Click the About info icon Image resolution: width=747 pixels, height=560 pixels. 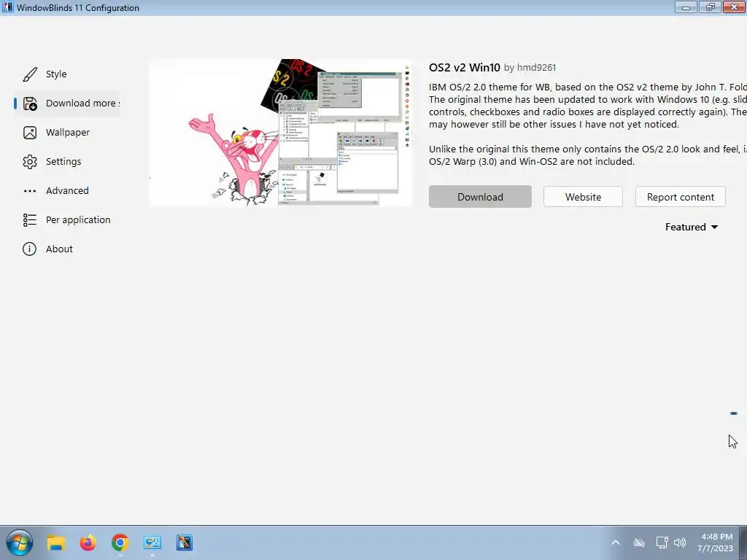coord(29,249)
